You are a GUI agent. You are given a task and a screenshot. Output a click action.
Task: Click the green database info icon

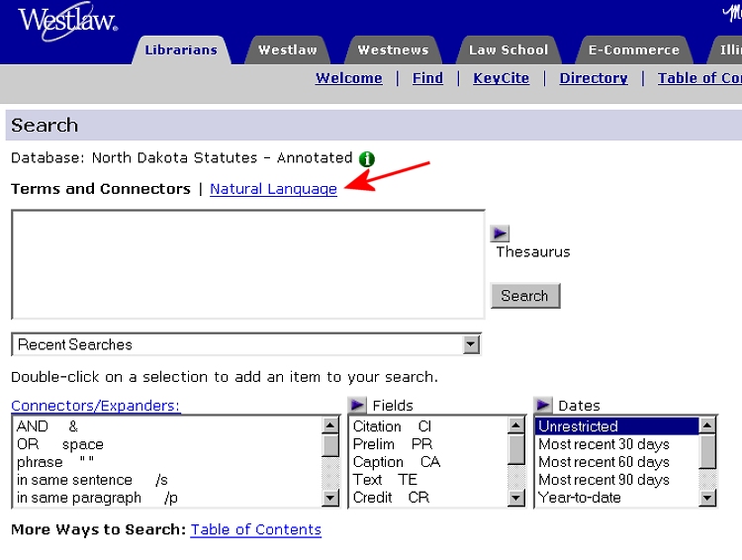click(367, 159)
